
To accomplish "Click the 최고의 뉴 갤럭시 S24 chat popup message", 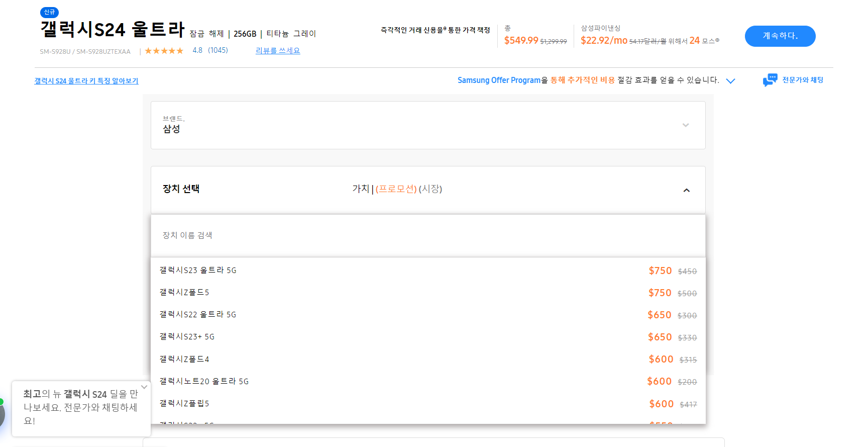I will click(x=80, y=407).
